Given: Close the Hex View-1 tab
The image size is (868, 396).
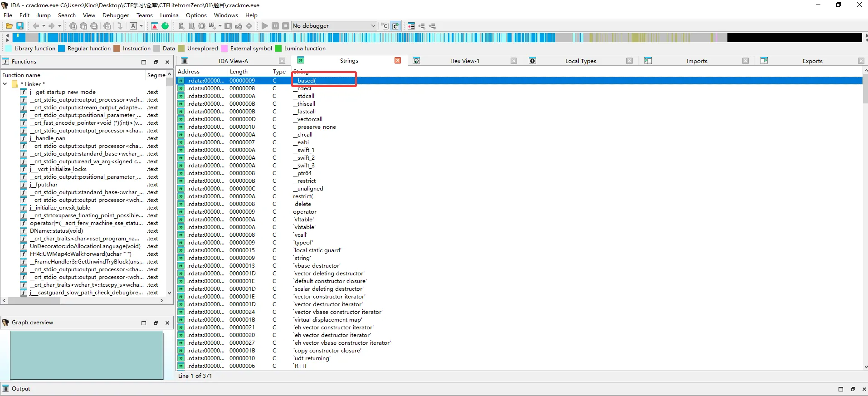Looking at the screenshot, I should (x=514, y=61).
